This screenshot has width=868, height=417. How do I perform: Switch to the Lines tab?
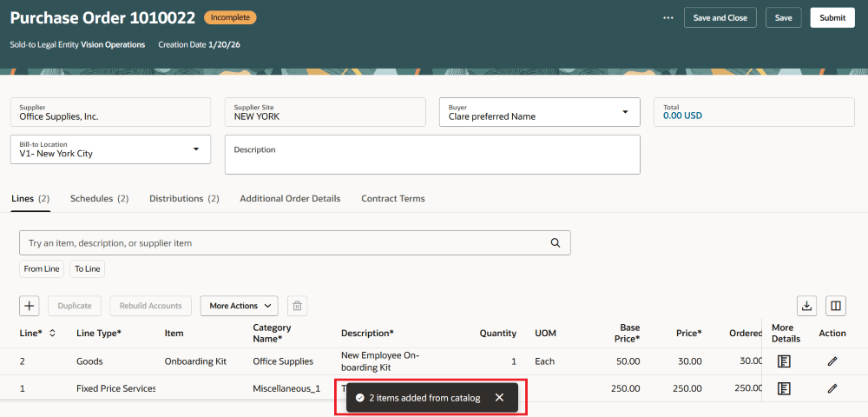(30, 198)
